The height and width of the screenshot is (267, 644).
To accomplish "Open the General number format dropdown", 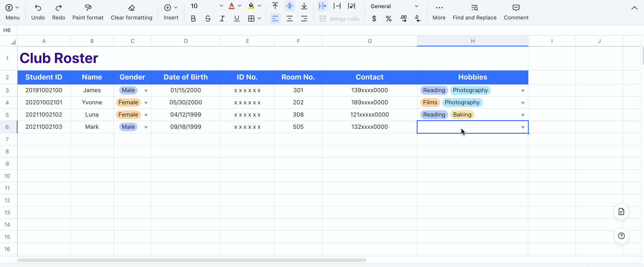I will [x=395, y=6].
